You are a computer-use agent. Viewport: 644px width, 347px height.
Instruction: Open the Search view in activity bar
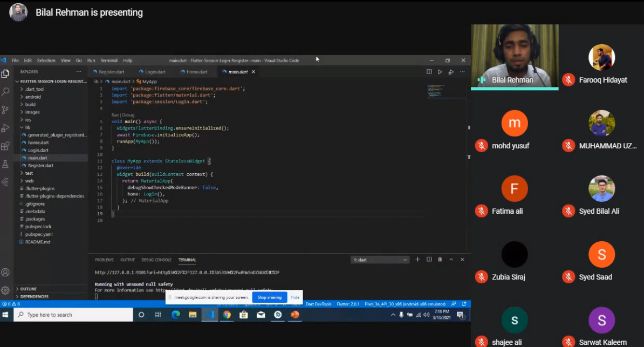tap(5, 92)
